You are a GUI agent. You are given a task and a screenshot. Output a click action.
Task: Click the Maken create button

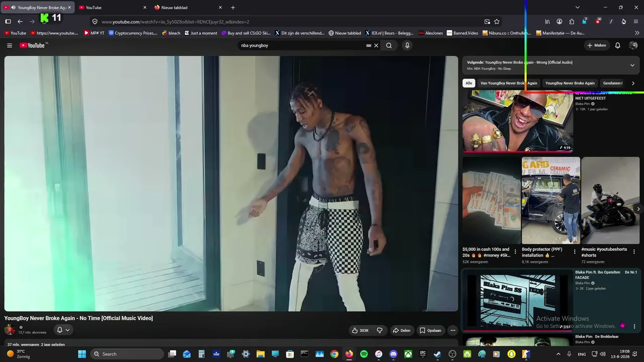(x=597, y=45)
